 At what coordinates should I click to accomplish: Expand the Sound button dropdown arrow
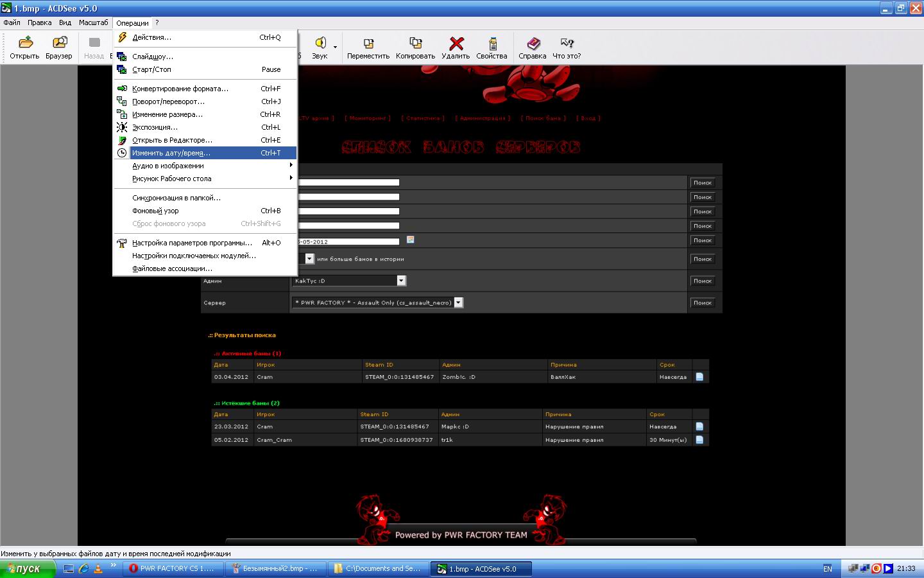coord(335,47)
